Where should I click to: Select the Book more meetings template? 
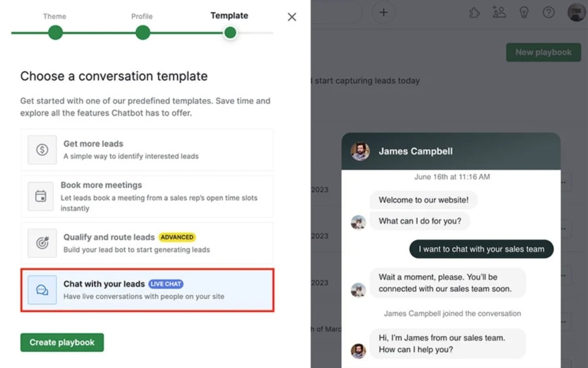click(x=147, y=196)
